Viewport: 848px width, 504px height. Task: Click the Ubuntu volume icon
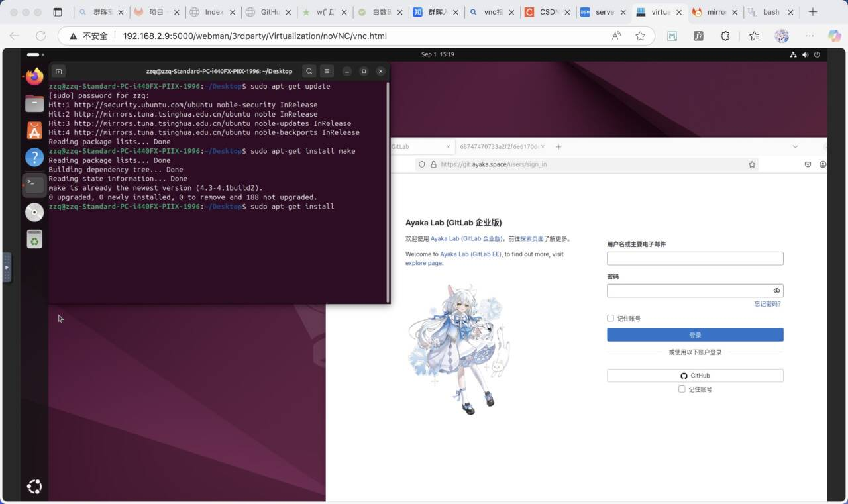tap(806, 54)
